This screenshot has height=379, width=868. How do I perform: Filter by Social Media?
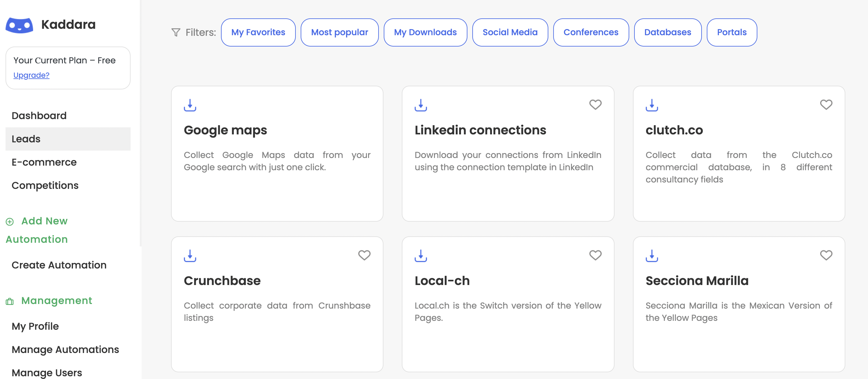click(x=509, y=32)
